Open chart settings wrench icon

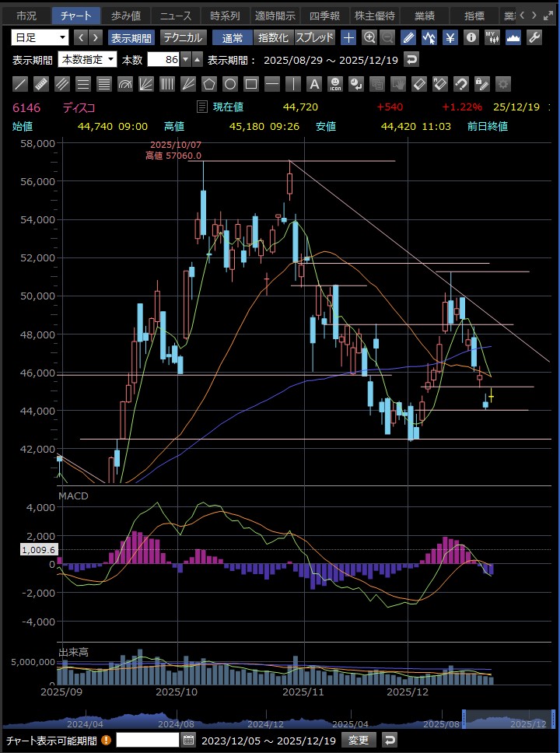[534, 37]
